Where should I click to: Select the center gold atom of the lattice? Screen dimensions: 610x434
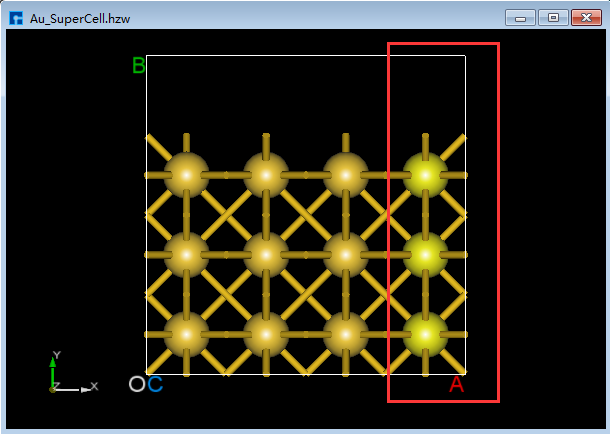point(266,255)
